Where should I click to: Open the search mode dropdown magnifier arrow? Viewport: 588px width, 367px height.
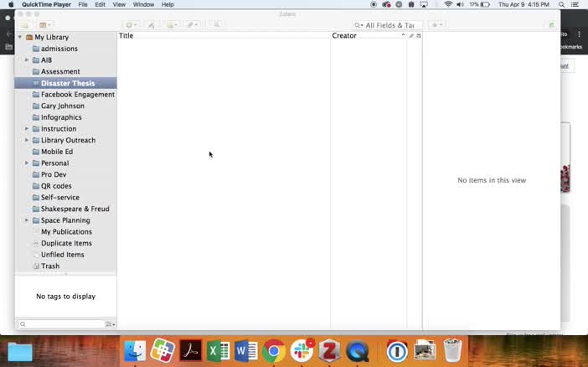(x=358, y=25)
